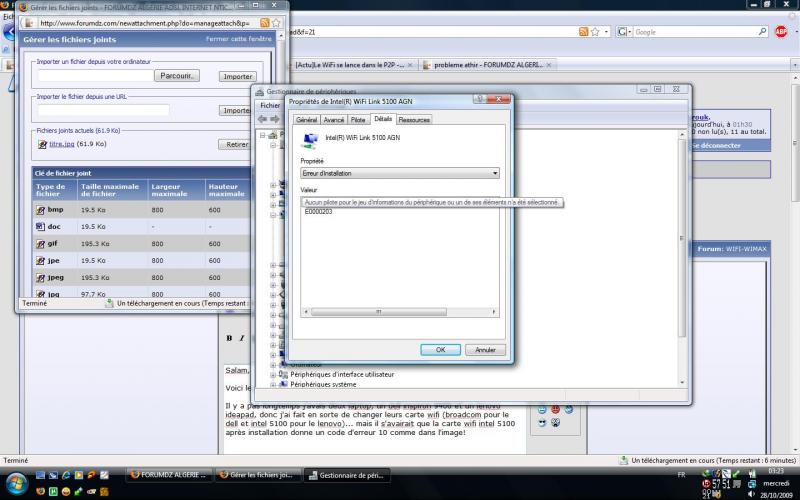Open the Google search engine dropdown
This screenshot has width=800, height=500.
(624, 32)
